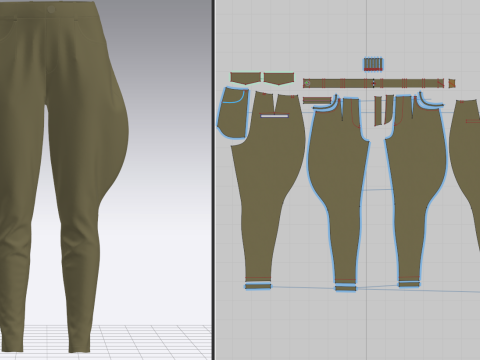480x360 pixels.
Task: Click the small circular marker on waistband
Action: 307,83
